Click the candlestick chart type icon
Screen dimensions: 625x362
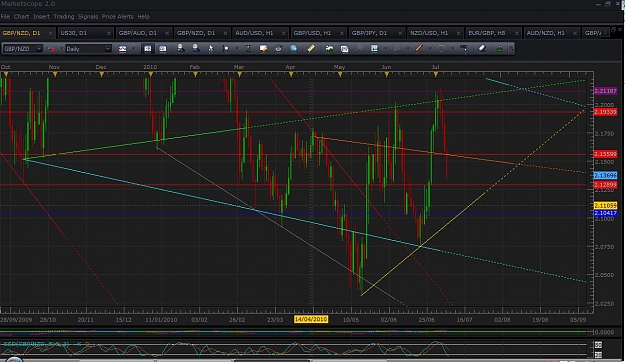coord(122,49)
